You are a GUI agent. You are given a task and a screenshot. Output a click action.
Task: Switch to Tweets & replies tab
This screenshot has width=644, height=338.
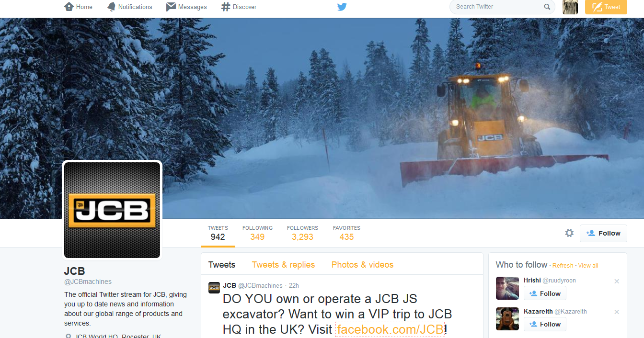[x=283, y=265]
